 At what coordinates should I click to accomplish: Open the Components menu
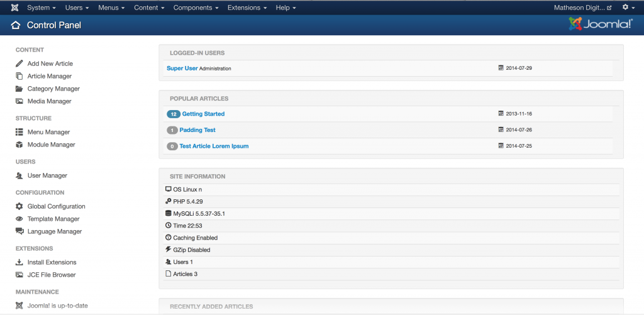click(x=196, y=8)
